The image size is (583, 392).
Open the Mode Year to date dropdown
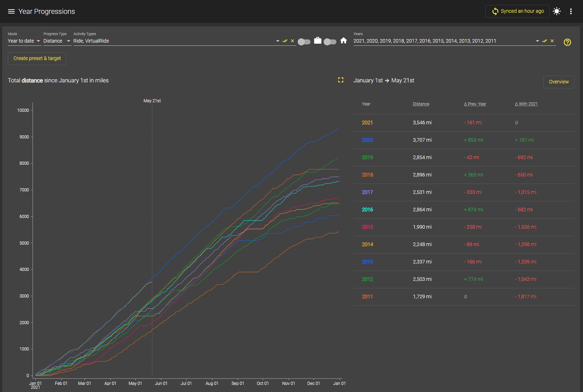click(24, 41)
